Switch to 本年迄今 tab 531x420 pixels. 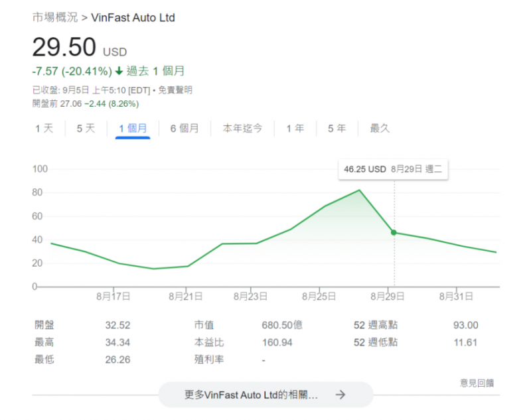point(242,129)
